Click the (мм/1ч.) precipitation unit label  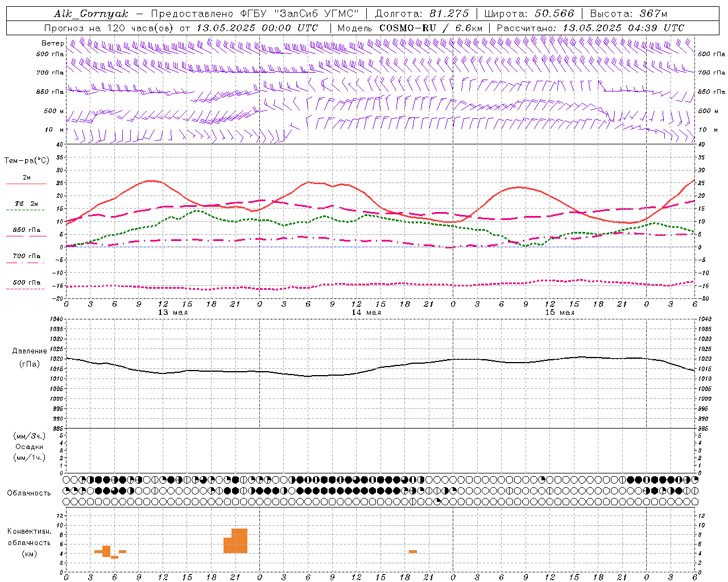pos(30,458)
